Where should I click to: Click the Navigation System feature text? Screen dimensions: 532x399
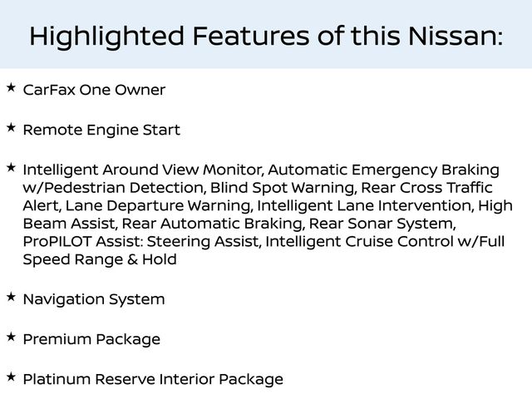(94, 299)
